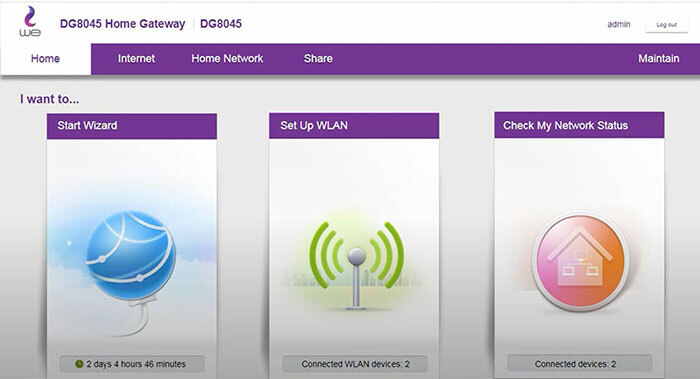The image size is (700, 379).
Task: Click the Log out button
Action: (667, 25)
